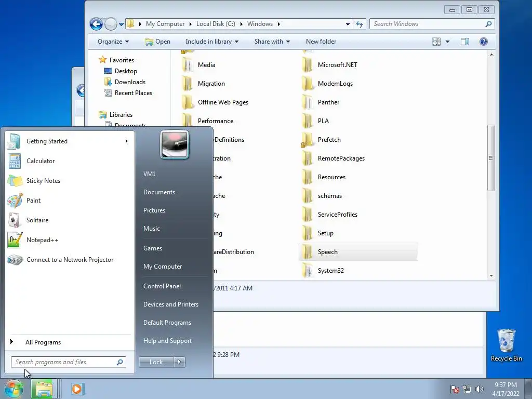This screenshot has height=399, width=532.
Task: Open Default Programs from Start menu
Action: coord(167,323)
